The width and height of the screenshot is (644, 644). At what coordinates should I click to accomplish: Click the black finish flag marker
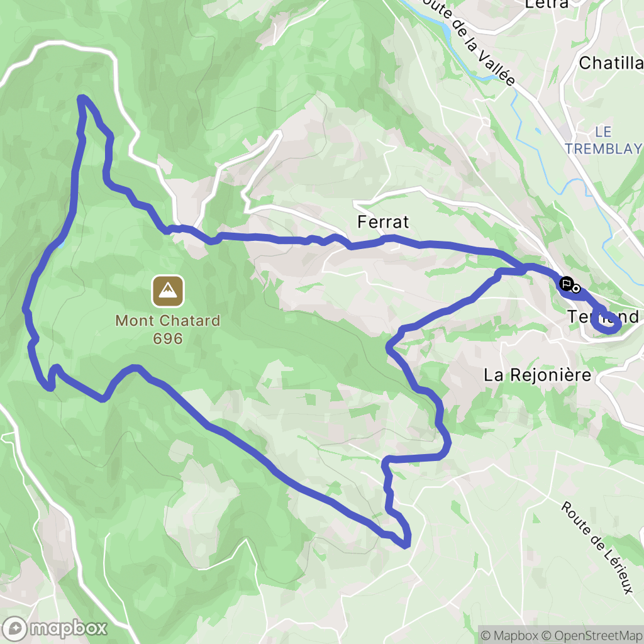point(567,284)
